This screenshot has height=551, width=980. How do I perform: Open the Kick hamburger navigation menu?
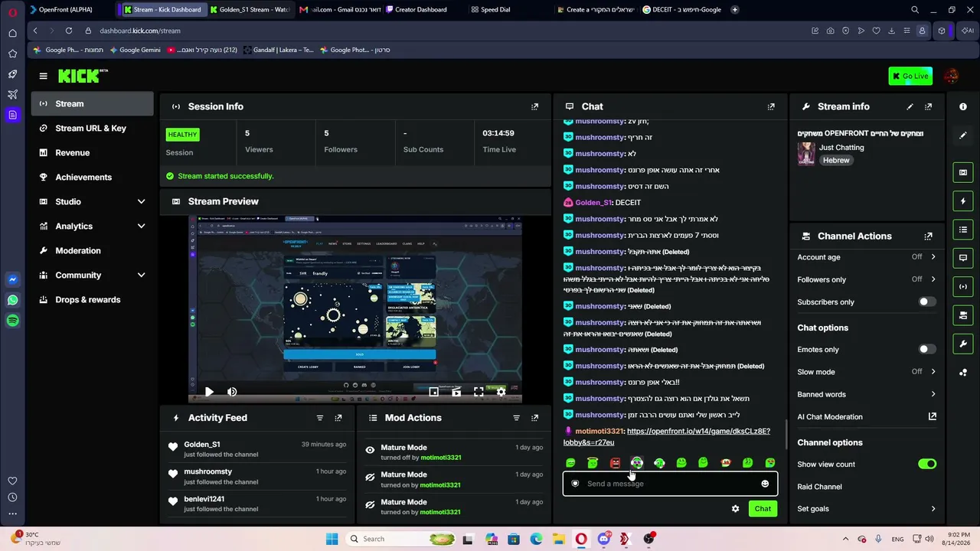tap(43, 76)
